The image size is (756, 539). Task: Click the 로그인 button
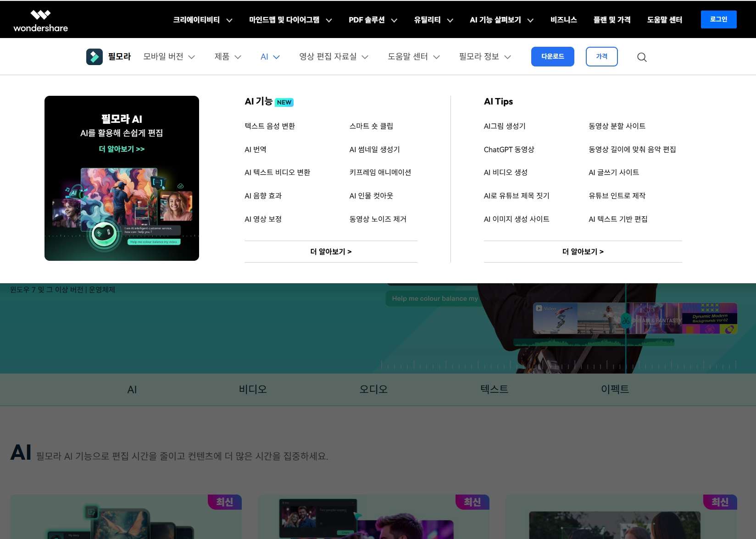[718, 19]
